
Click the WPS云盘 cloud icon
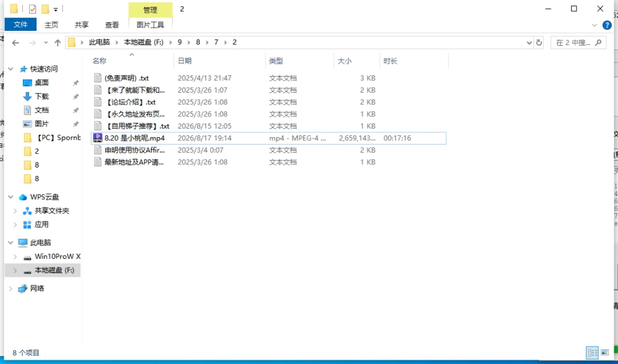(x=23, y=197)
